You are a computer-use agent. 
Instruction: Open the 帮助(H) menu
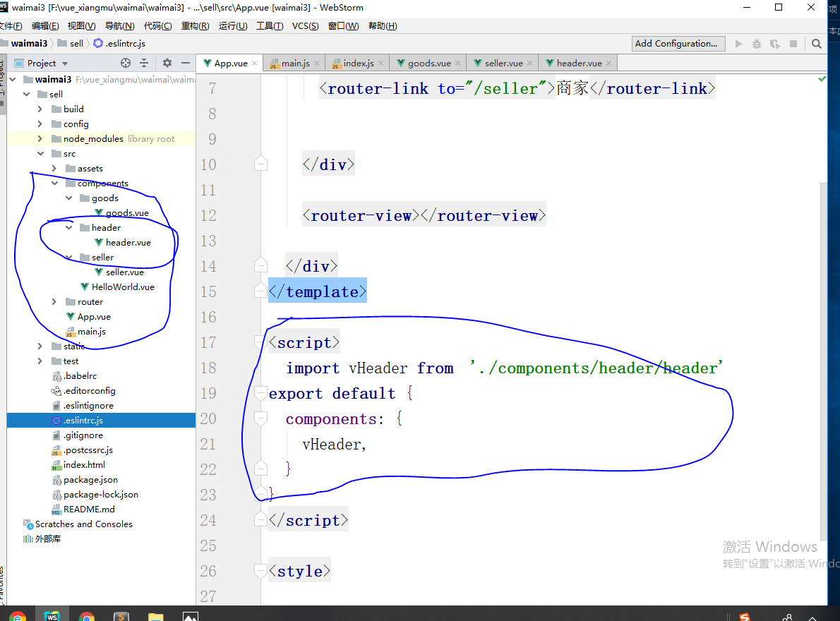click(383, 25)
